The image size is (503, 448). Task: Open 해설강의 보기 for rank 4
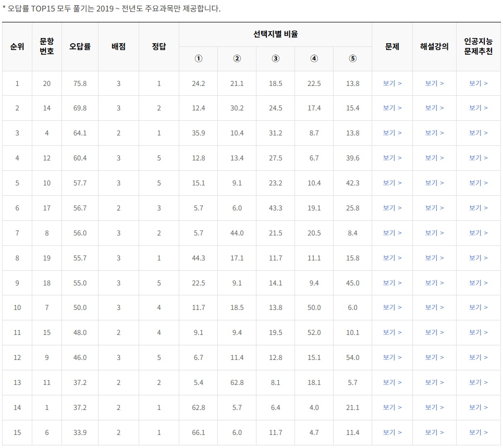click(x=434, y=158)
